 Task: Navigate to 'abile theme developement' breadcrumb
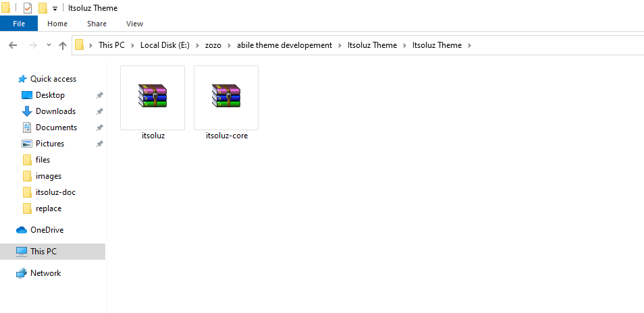(284, 45)
